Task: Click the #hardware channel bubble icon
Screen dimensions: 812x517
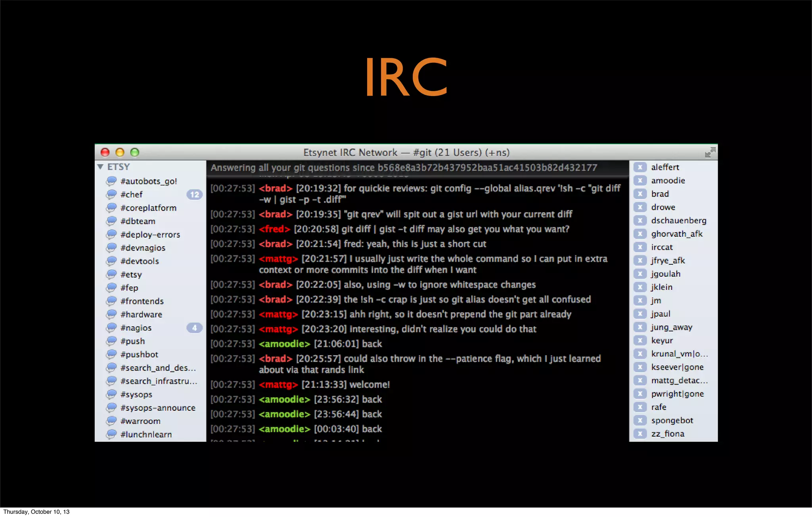Action: [x=111, y=314]
